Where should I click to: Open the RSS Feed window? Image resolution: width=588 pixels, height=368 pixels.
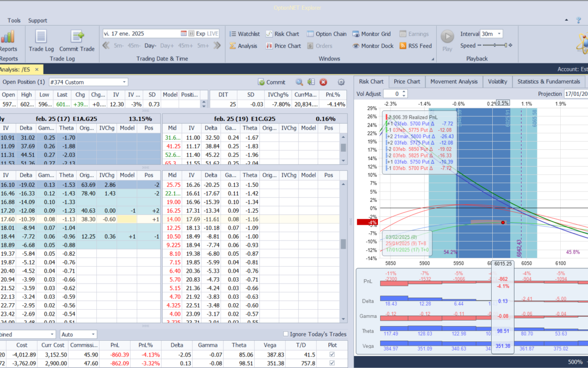[x=416, y=46]
